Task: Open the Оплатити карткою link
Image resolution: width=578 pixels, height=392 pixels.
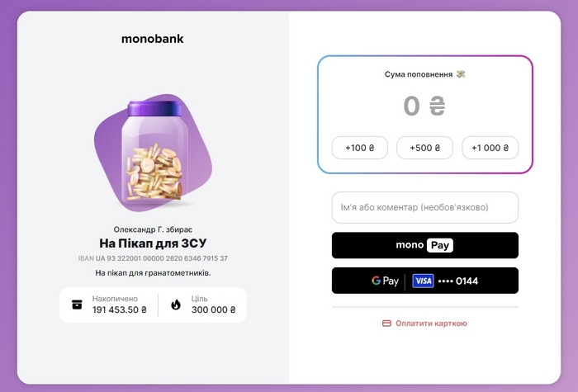Action: (431, 324)
